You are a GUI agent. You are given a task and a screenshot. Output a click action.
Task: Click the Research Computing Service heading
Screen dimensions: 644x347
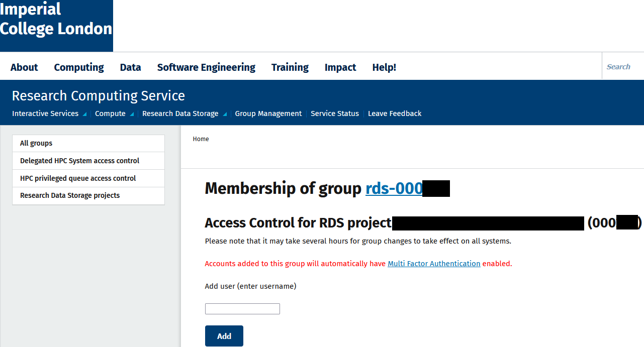coord(99,95)
